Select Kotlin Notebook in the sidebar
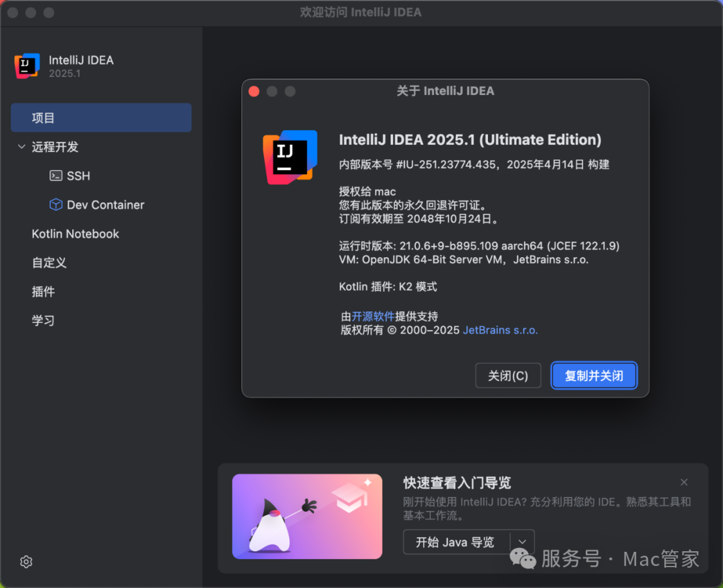 (75, 234)
